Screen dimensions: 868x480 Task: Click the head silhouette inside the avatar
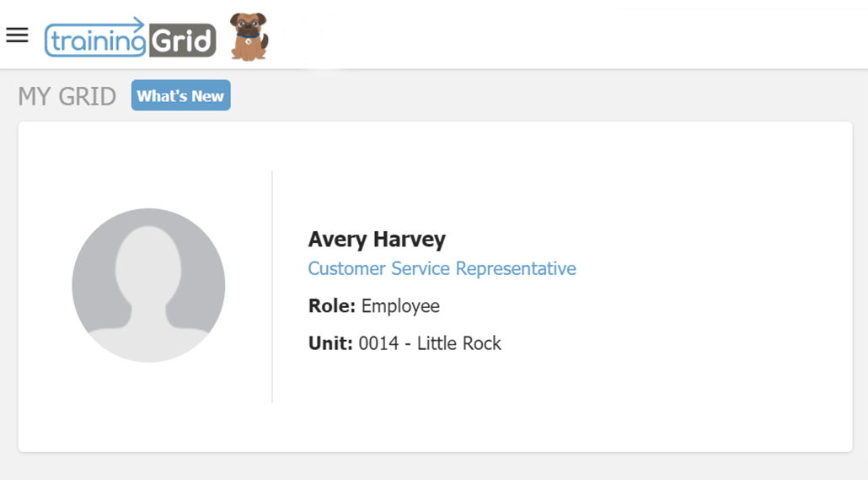click(148, 262)
